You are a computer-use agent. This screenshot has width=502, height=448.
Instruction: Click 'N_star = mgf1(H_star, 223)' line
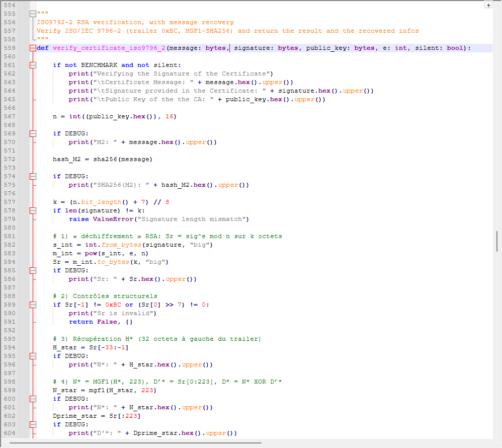(x=105, y=390)
